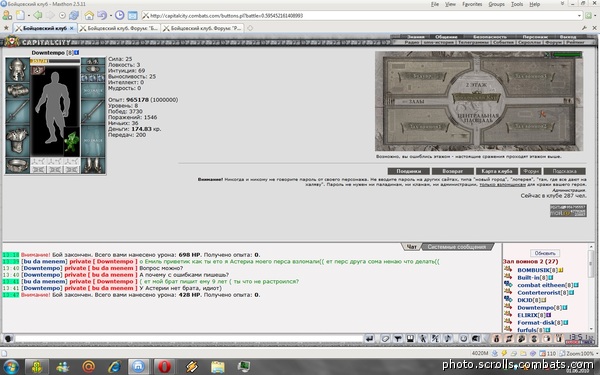Screen dimensions: 600x375
Task: Switch to Системные сообщения chat tab
Action: point(457,247)
